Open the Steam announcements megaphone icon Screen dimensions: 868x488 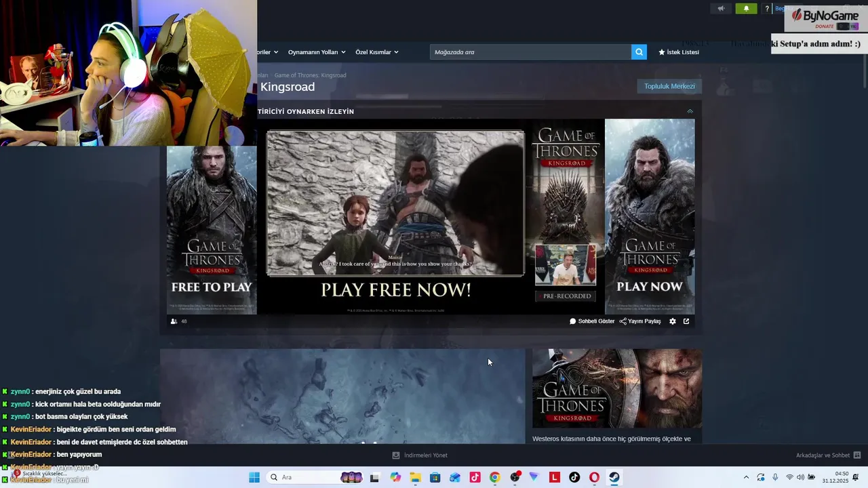[721, 9]
